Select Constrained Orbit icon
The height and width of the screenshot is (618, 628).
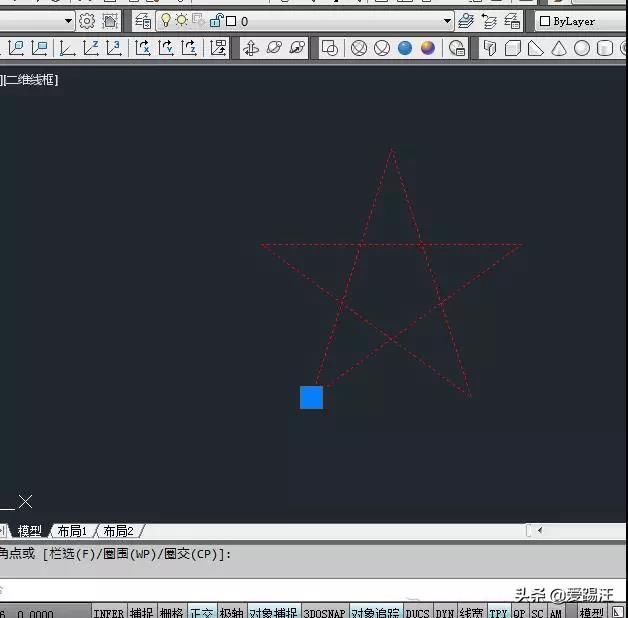tap(251, 48)
